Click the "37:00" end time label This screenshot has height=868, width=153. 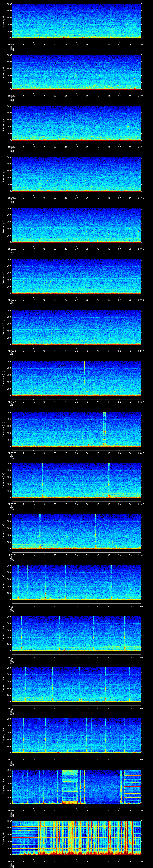coord(141,811)
